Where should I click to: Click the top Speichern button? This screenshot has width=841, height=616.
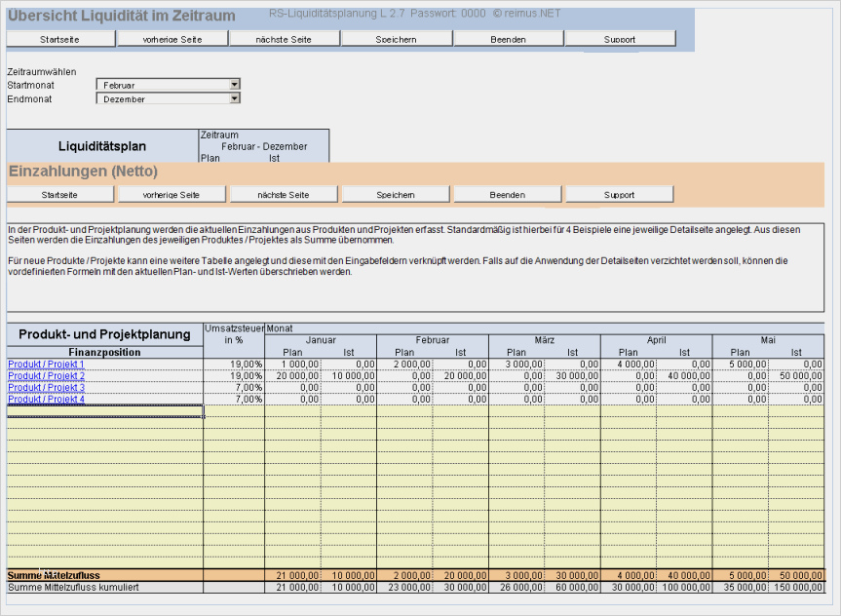point(396,39)
